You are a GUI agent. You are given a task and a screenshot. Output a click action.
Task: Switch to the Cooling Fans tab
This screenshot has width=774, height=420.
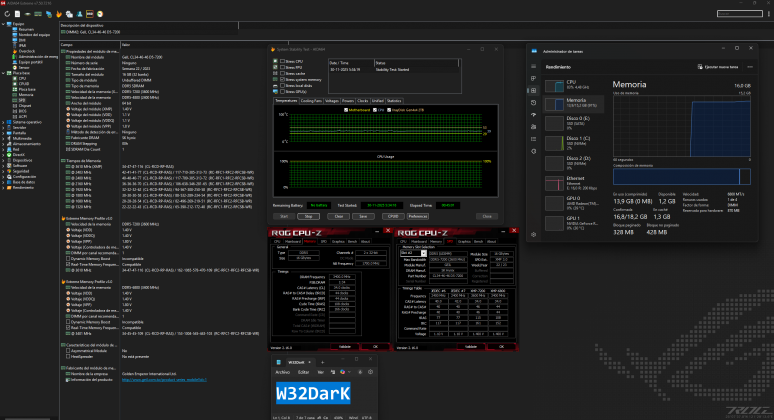tap(310, 100)
